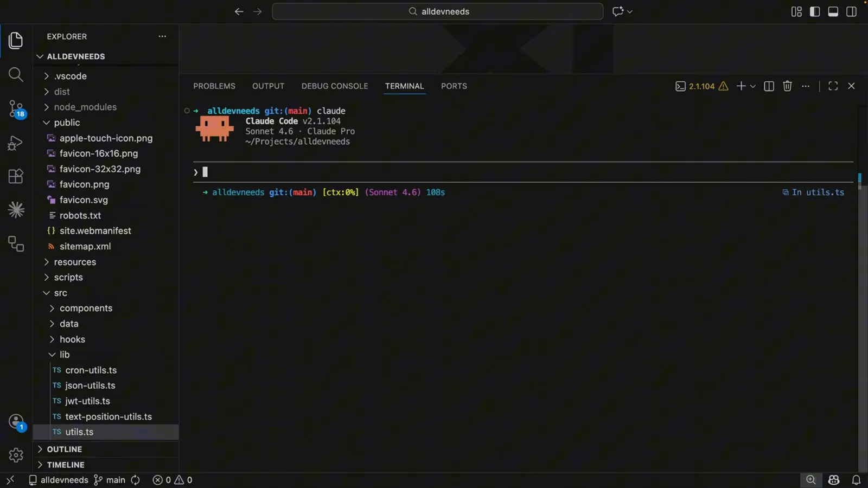Switch to the PORTS tab
Viewport: 868px width, 488px height.
(x=454, y=86)
